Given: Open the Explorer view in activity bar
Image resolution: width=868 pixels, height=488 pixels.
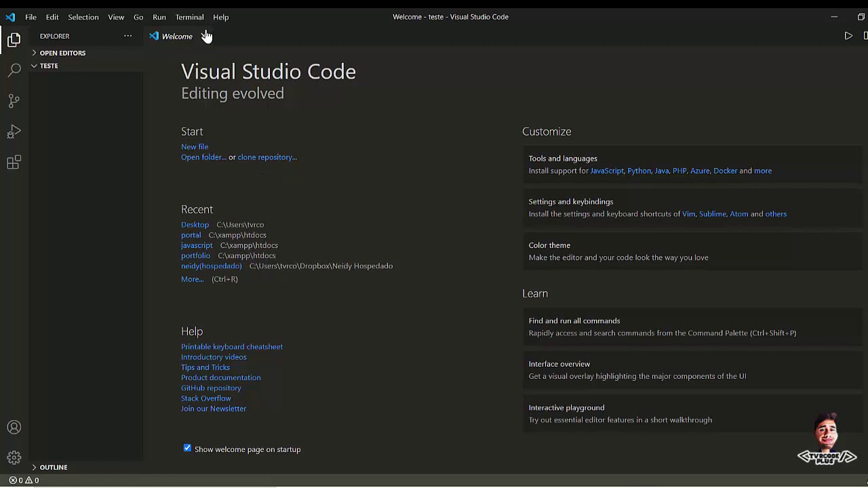Looking at the screenshot, I should click(14, 40).
